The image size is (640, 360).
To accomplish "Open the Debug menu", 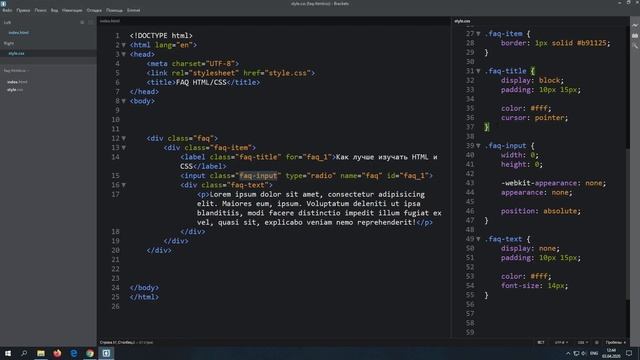I will click(94, 10).
